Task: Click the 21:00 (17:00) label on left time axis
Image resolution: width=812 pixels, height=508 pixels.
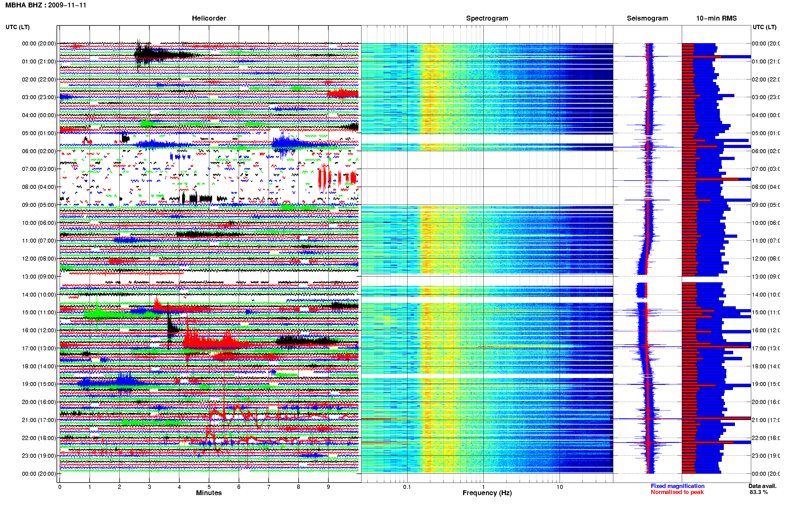Action: click(x=39, y=420)
